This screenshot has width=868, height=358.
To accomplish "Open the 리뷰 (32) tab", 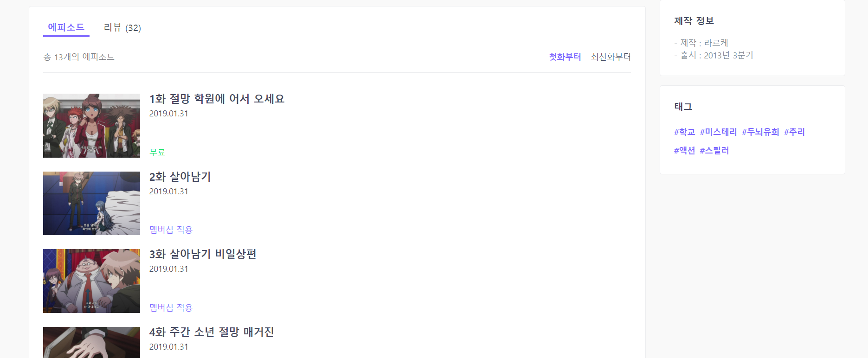I will pos(122,28).
